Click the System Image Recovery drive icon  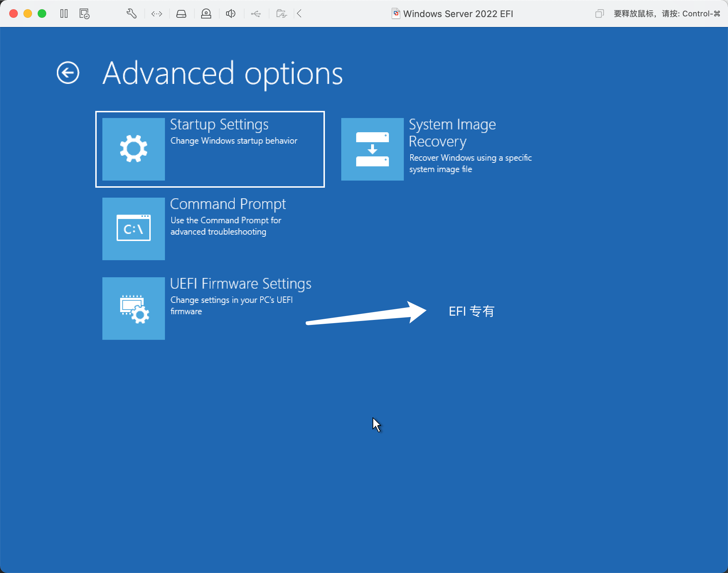pyautogui.click(x=372, y=149)
